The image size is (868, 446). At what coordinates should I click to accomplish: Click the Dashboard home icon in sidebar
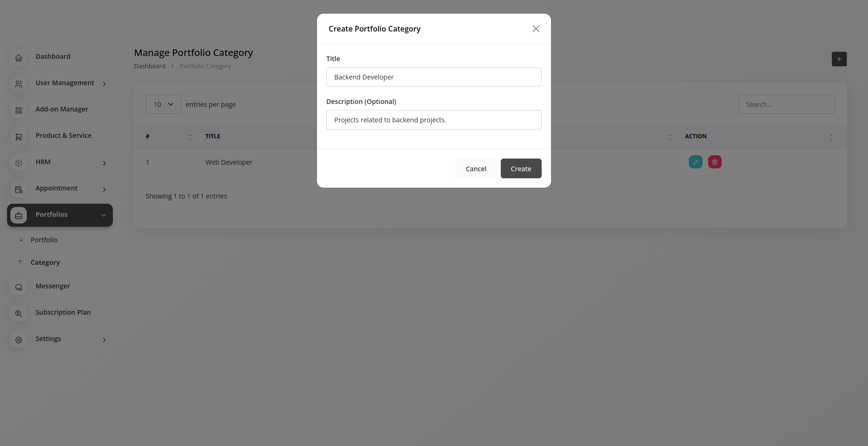point(19,58)
